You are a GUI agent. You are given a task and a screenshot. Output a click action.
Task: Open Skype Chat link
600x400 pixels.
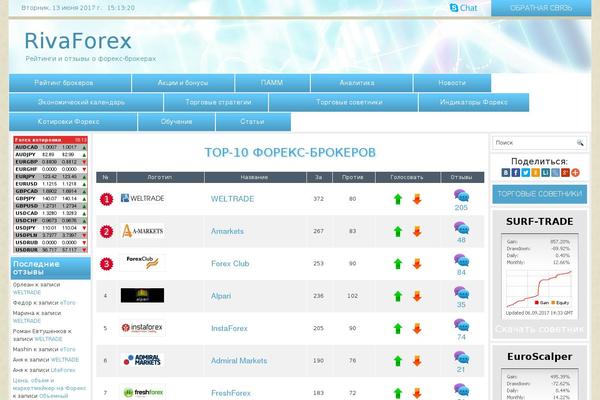[463, 8]
